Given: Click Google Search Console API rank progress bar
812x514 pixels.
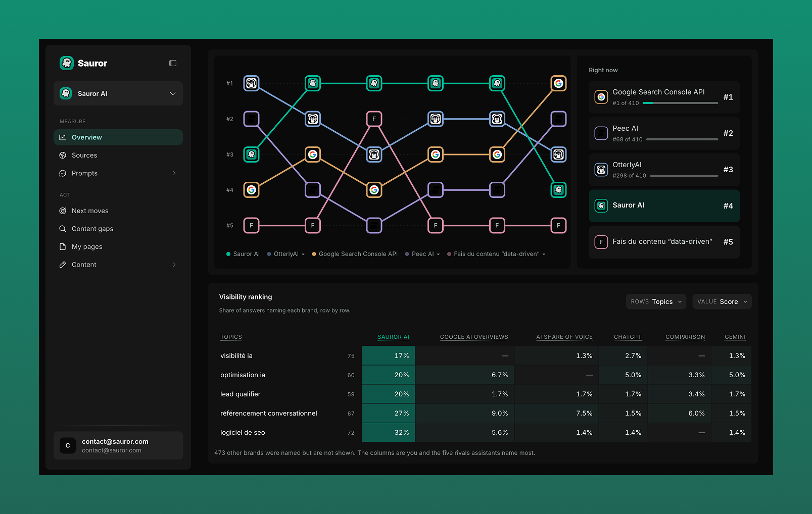Looking at the screenshot, I should (x=680, y=103).
